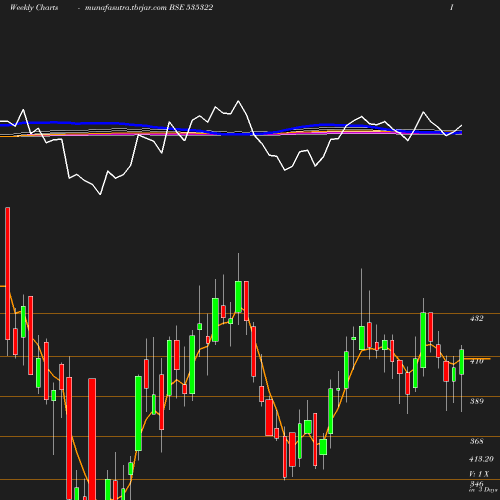
Task: Click the 346 price level label
Action: coord(476,483)
